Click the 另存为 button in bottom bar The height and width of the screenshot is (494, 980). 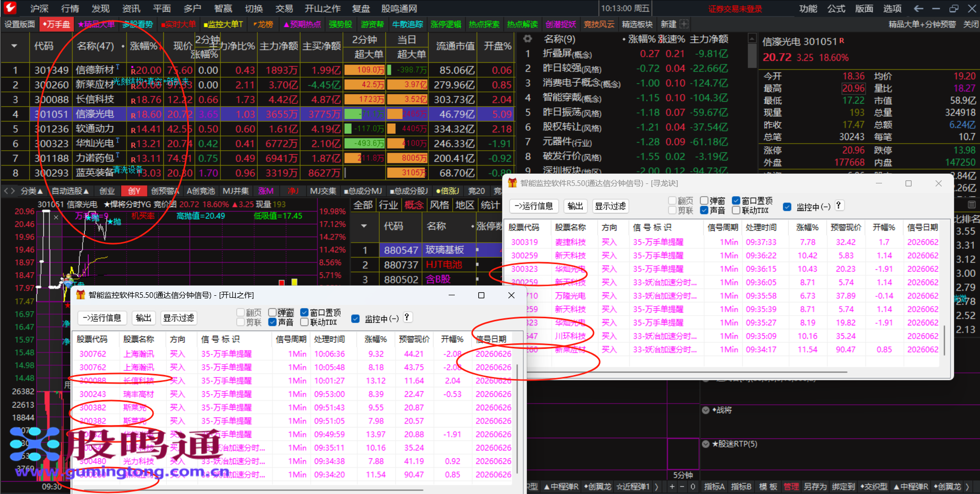click(815, 487)
